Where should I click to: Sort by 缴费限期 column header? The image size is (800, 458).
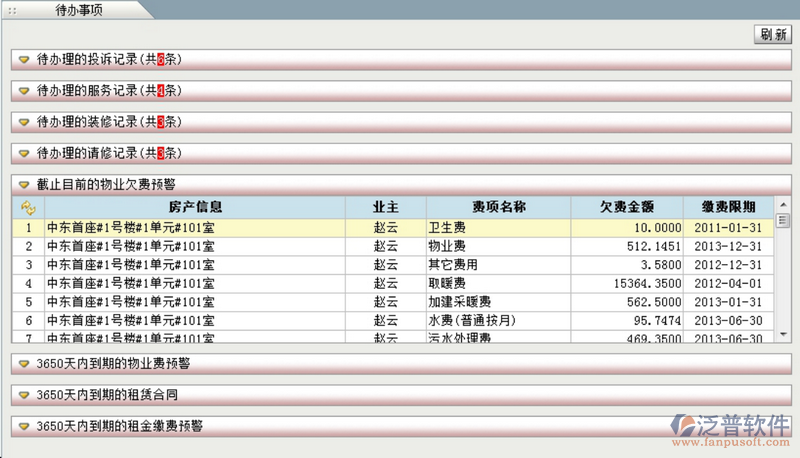729,207
